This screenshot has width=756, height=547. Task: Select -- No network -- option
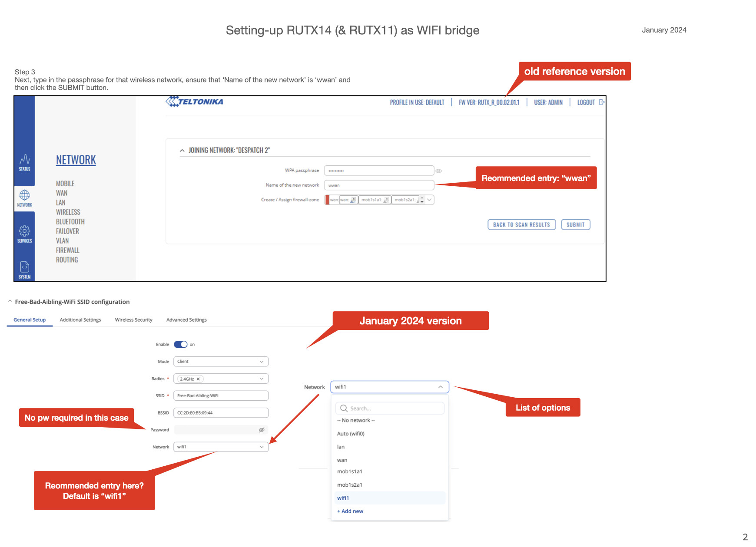click(x=356, y=420)
